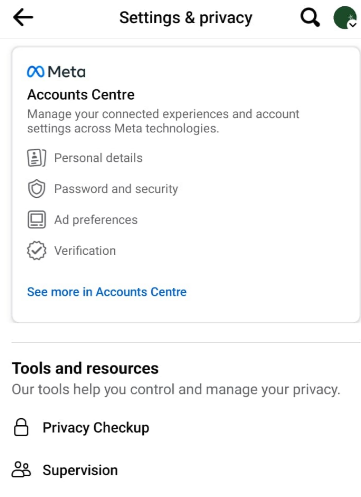Click the Supervision people icon

click(21, 470)
